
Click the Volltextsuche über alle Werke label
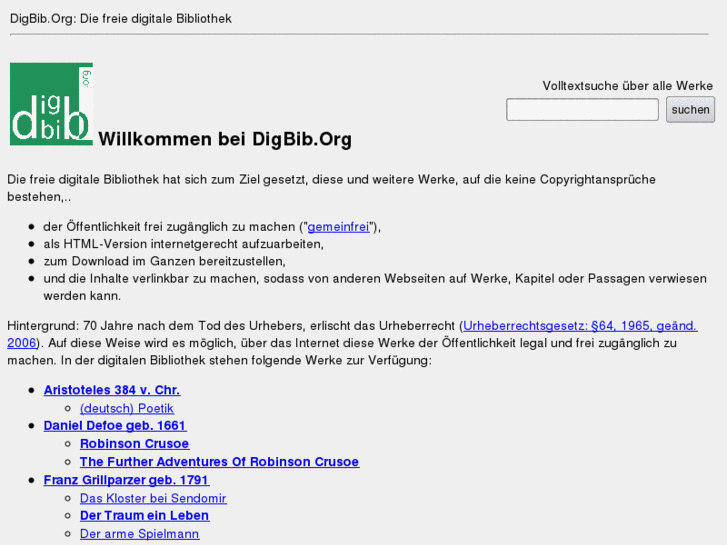coord(628,86)
